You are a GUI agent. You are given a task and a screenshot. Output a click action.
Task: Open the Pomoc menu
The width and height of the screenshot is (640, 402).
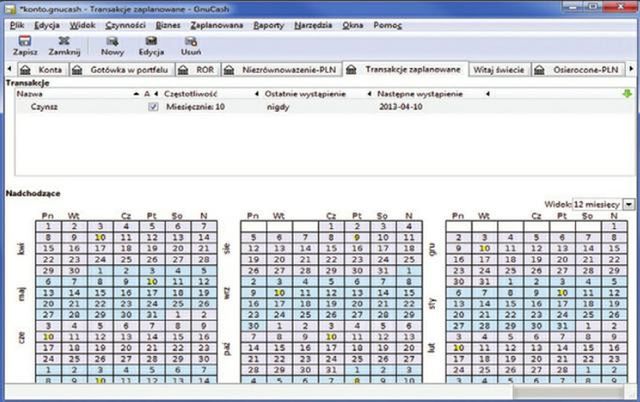(387, 25)
